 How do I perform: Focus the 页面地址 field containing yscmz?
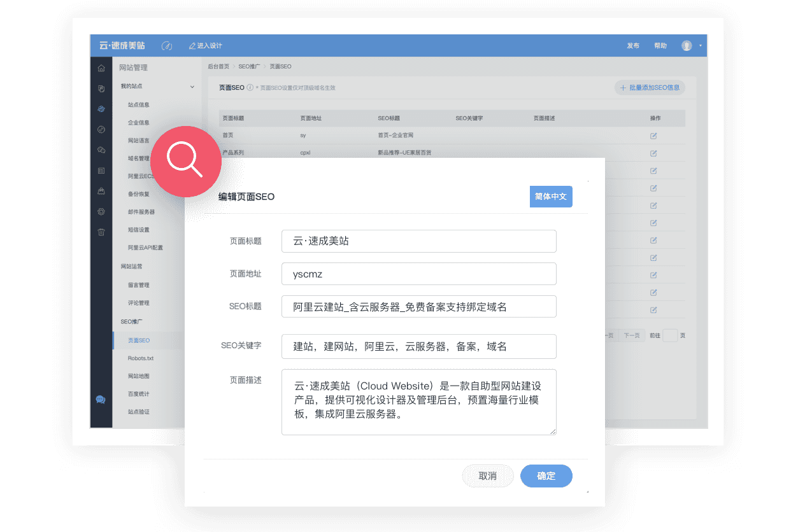pos(419,274)
